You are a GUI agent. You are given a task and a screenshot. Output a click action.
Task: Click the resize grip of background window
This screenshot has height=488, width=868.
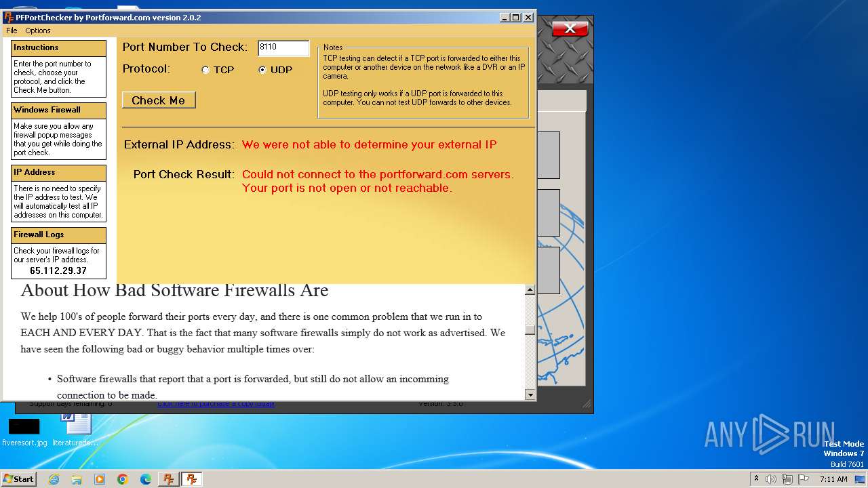click(x=587, y=404)
